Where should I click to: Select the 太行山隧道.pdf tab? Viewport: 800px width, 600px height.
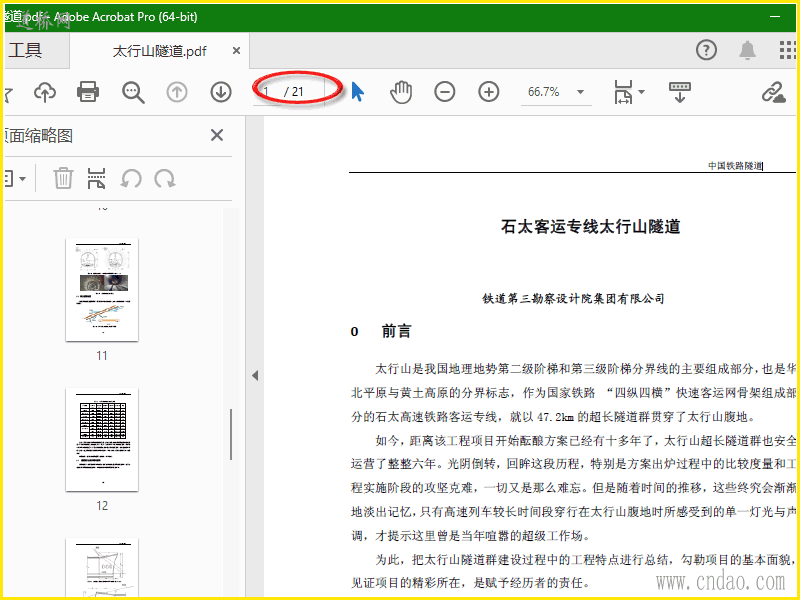coord(159,51)
